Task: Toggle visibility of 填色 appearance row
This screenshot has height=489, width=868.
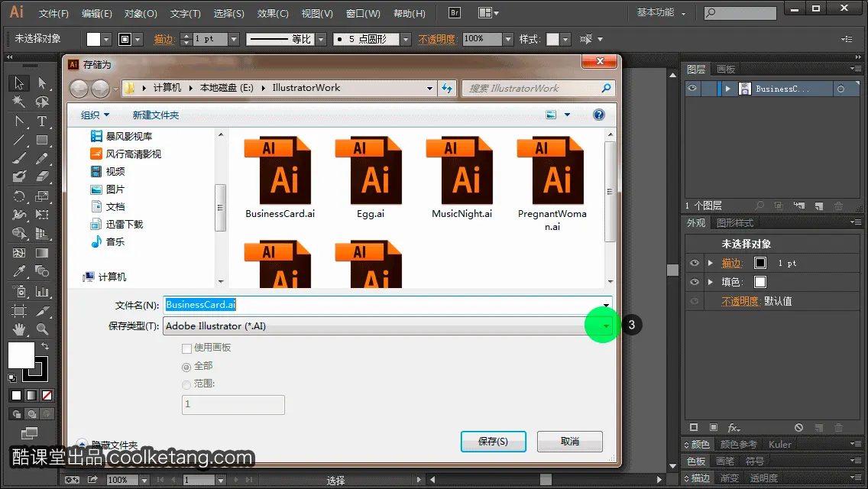Action: pyautogui.click(x=695, y=282)
